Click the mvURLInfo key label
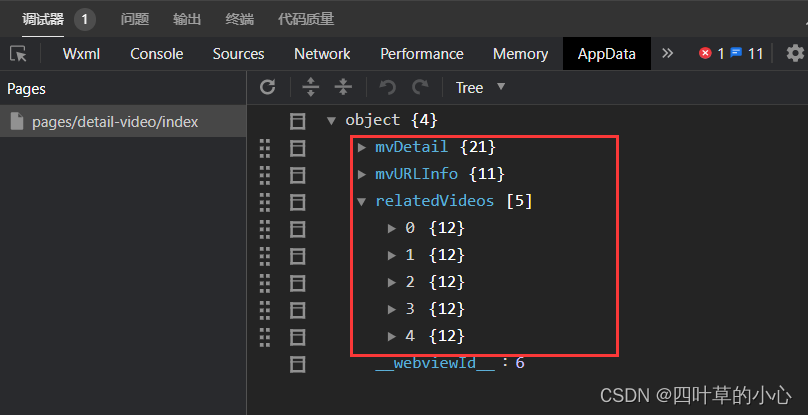The image size is (808, 415). [416, 174]
